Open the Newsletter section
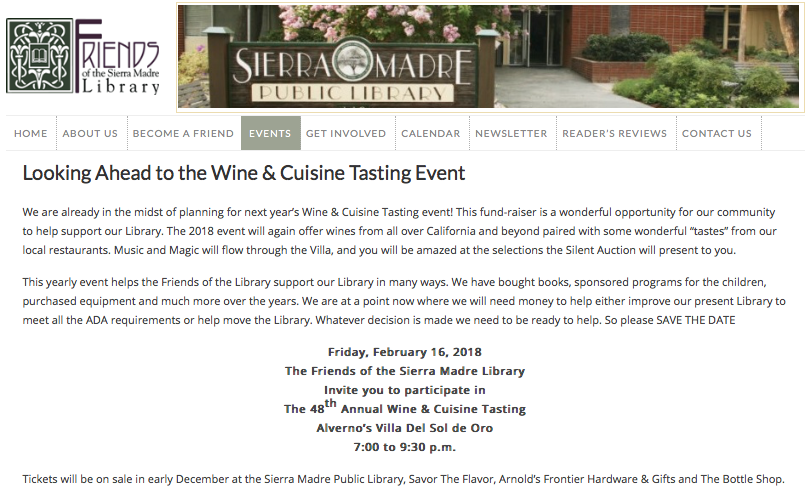The image size is (808, 490). (511, 133)
